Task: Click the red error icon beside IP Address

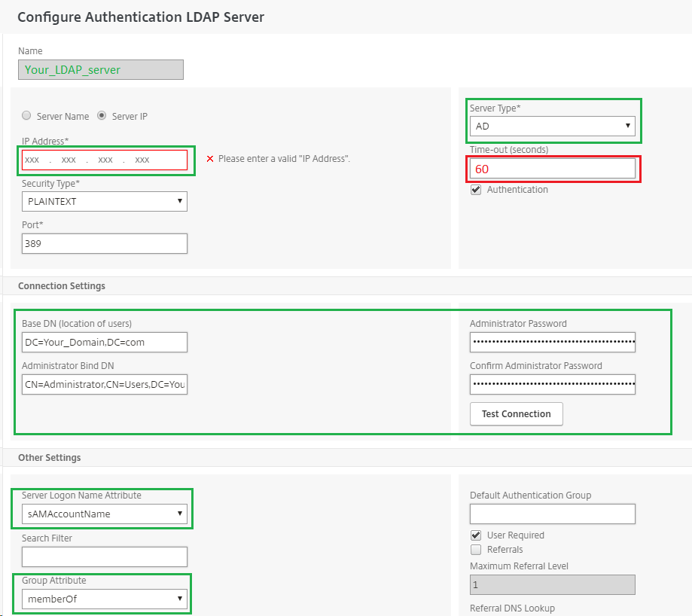Action: coord(211,158)
